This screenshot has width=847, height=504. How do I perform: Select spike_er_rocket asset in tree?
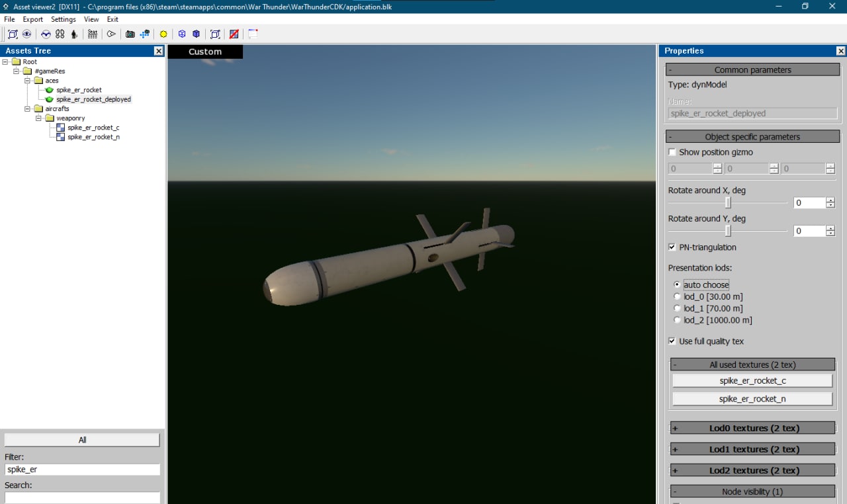pyautogui.click(x=79, y=90)
